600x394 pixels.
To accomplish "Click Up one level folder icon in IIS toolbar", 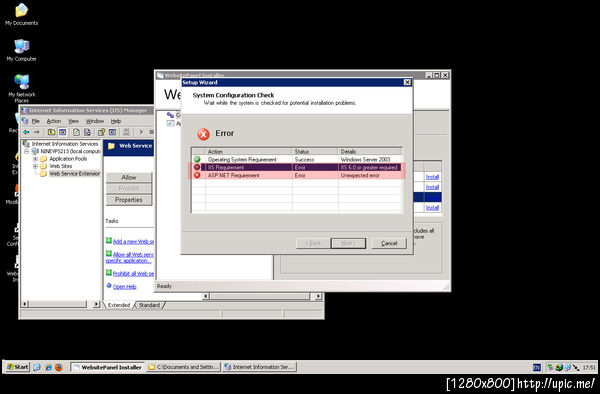I will coord(51,132).
